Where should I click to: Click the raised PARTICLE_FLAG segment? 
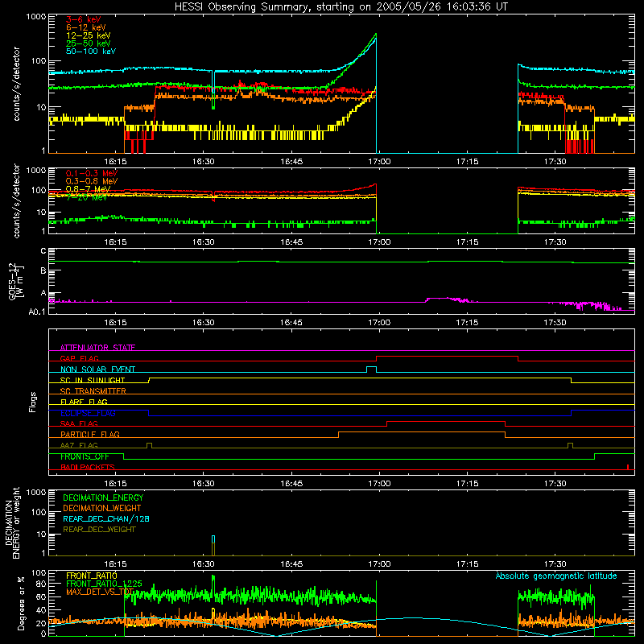[421, 432]
